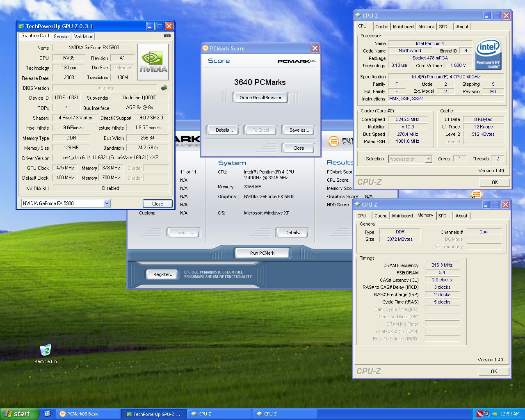Click the top CPU-Z window title icon

pos(358,16)
